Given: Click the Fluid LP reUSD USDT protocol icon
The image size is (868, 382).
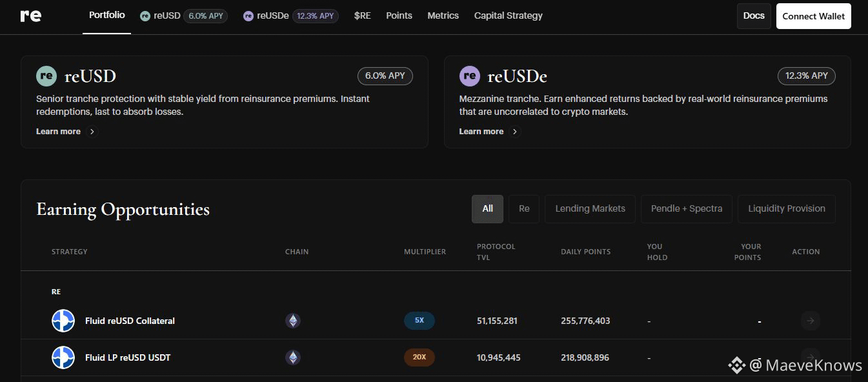Looking at the screenshot, I should pyautogui.click(x=63, y=357).
